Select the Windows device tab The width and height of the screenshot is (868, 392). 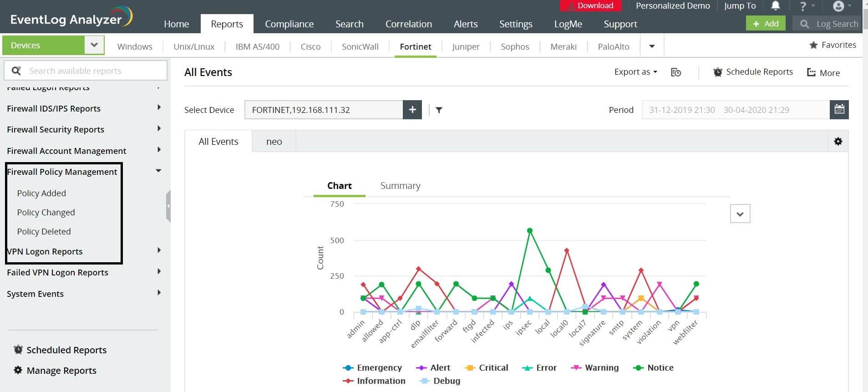tap(135, 46)
